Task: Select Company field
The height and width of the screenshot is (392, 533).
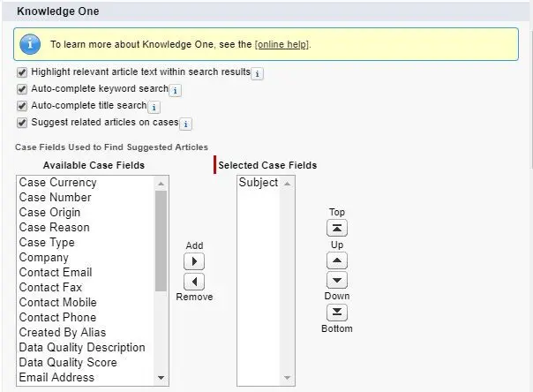Action: (86, 258)
